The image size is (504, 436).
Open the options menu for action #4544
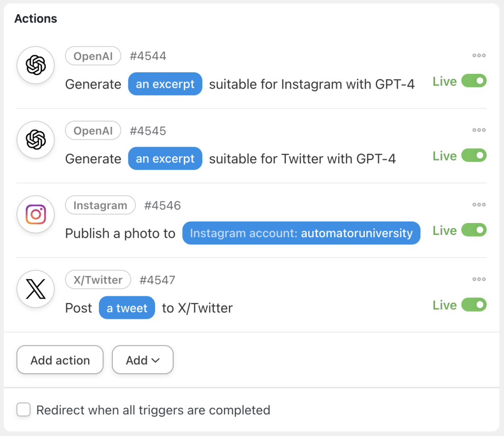(x=478, y=56)
